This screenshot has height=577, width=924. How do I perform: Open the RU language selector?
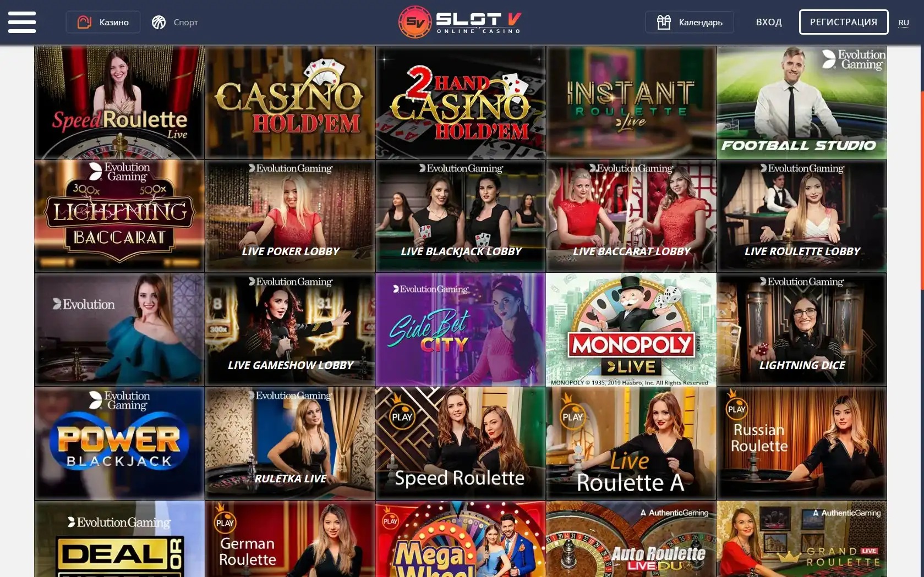point(904,23)
